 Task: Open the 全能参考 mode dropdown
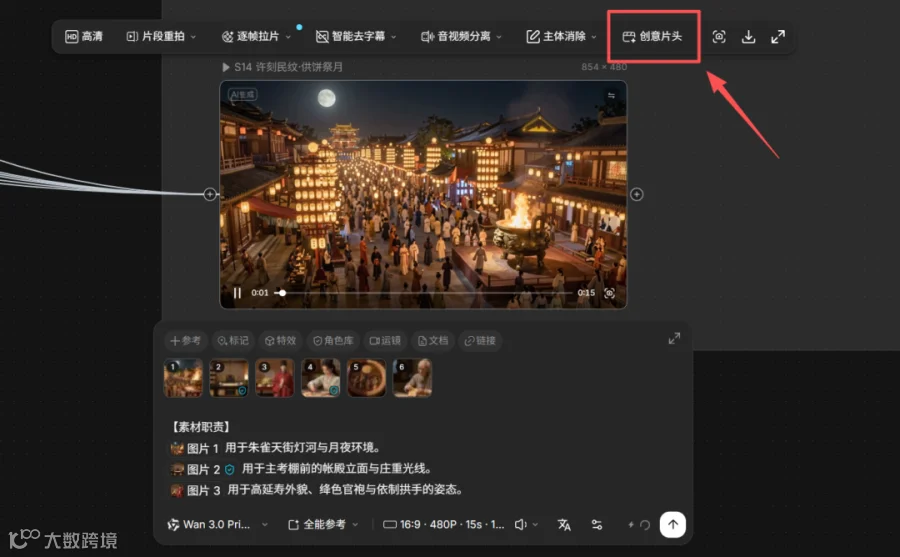(x=323, y=524)
